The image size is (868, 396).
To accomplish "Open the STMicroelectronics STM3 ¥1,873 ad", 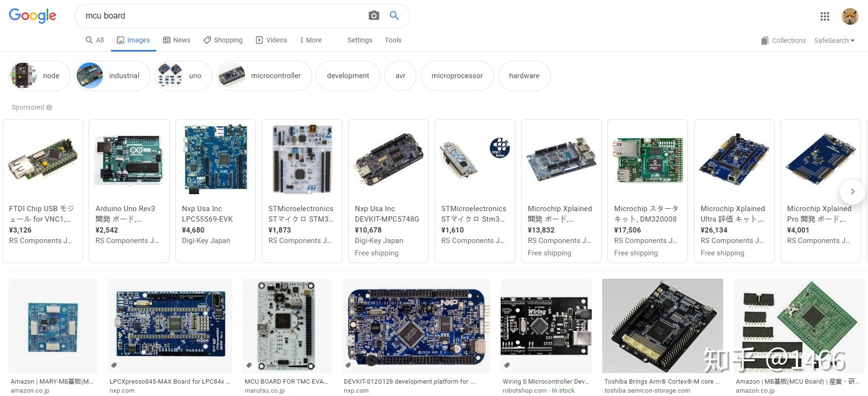I will click(302, 191).
